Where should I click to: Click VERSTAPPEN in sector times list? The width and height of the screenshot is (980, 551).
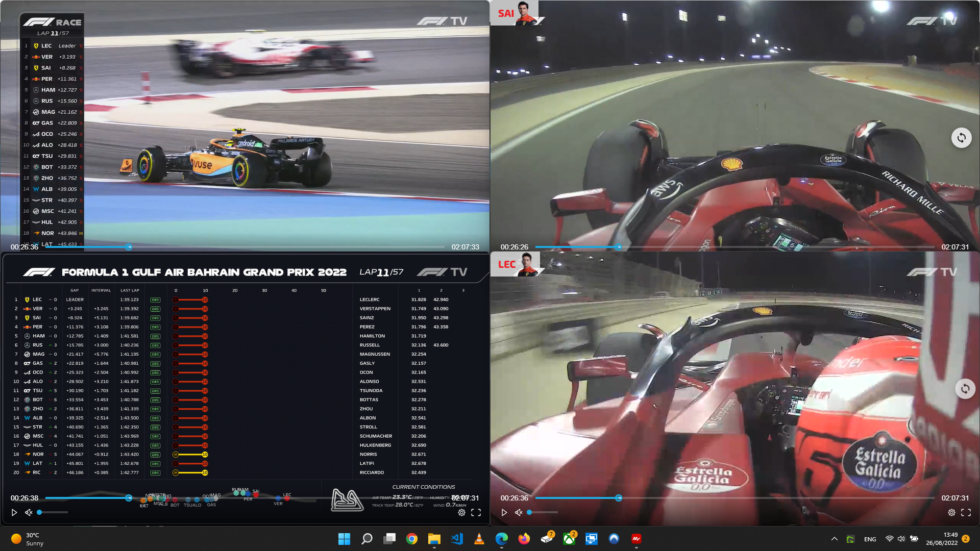375,309
